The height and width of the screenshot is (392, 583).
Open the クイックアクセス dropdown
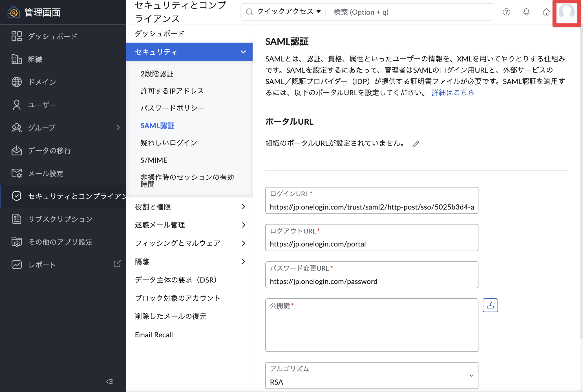(289, 12)
